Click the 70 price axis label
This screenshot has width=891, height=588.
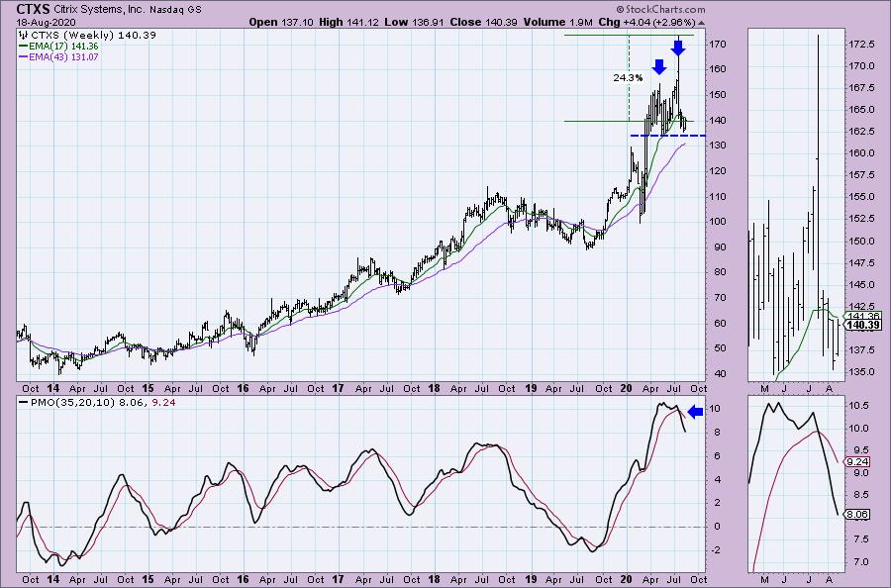pyautogui.click(x=720, y=298)
